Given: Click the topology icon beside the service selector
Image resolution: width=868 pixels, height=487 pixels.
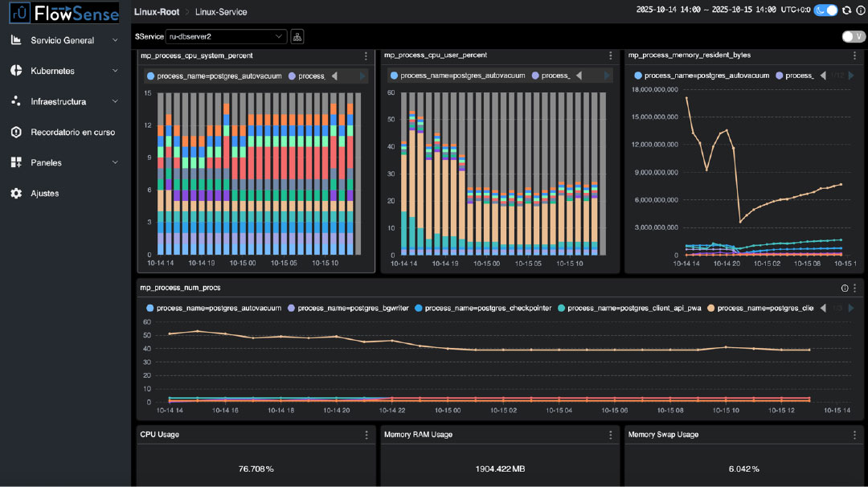Looking at the screenshot, I should (297, 36).
